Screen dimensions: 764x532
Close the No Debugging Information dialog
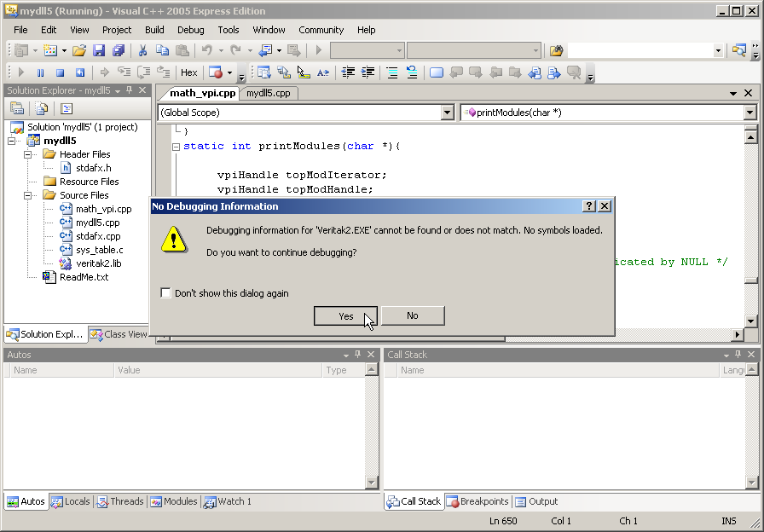pos(605,206)
